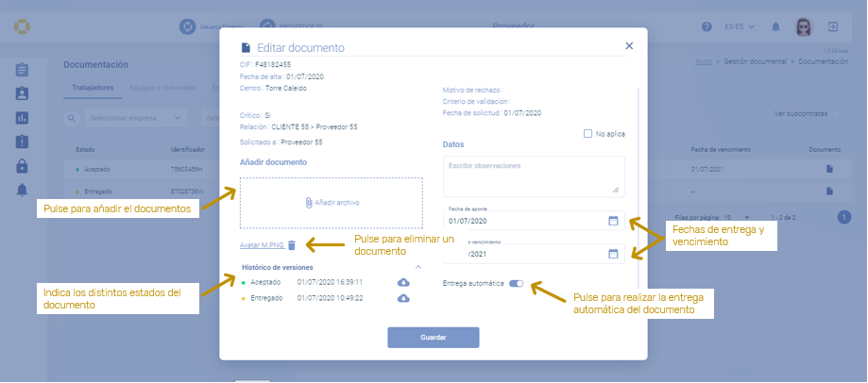Click the app logo in top-left corner
Image resolution: width=868 pixels, height=383 pixels.
click(x=22, y=26)
